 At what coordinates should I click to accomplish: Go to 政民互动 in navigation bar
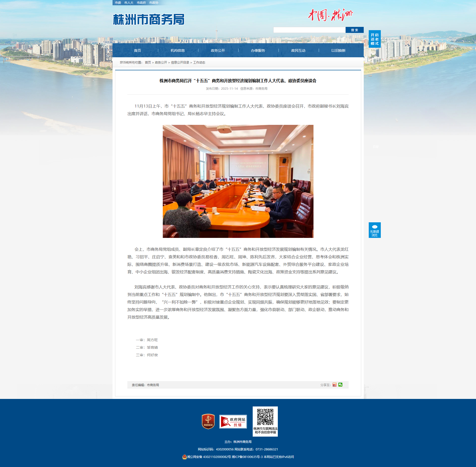[x=298, y=50]
